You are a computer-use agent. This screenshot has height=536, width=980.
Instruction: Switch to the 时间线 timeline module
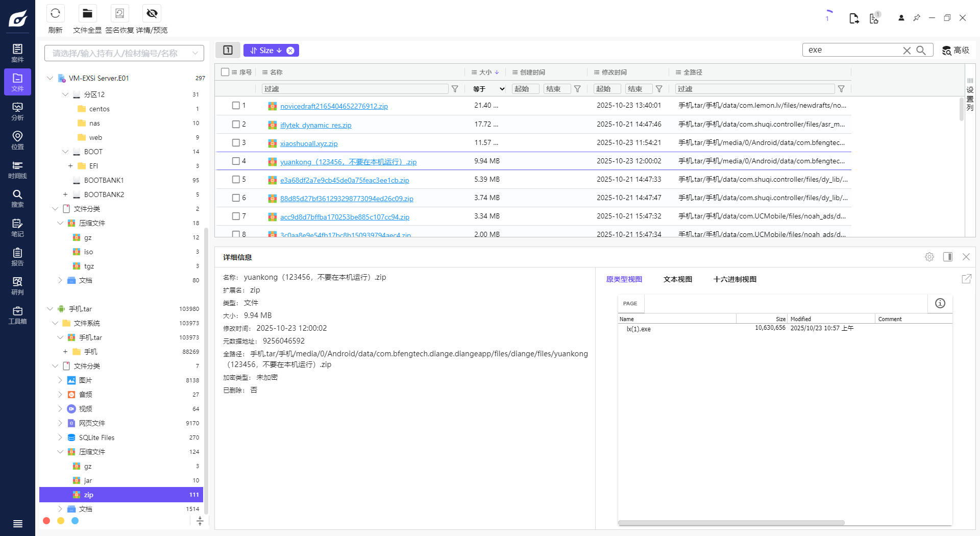pyautogui.click(x=17, y=170)
